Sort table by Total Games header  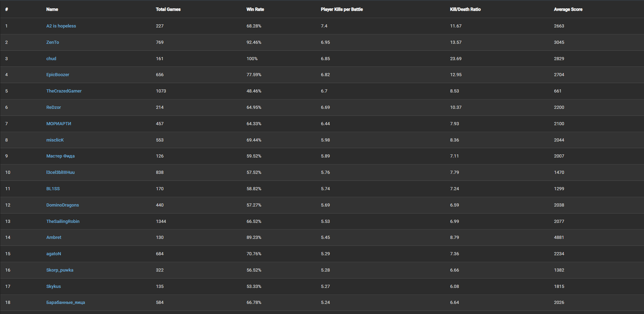pos(168,9)
